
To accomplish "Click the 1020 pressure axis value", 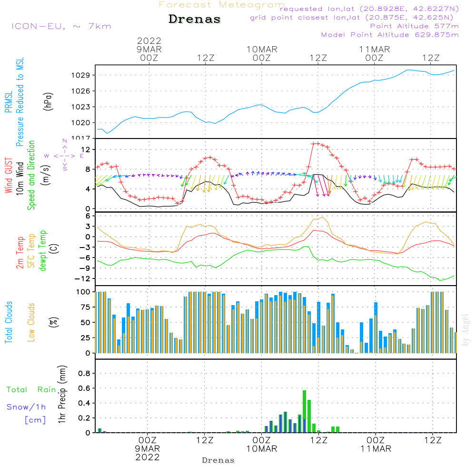I will (x=80, y=123).
